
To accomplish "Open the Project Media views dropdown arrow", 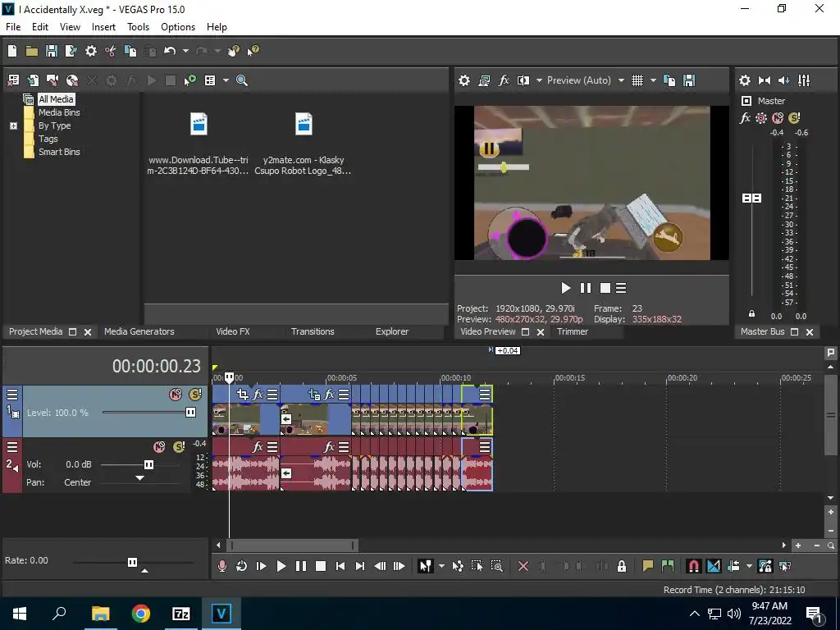I will [x=226, y=80].
